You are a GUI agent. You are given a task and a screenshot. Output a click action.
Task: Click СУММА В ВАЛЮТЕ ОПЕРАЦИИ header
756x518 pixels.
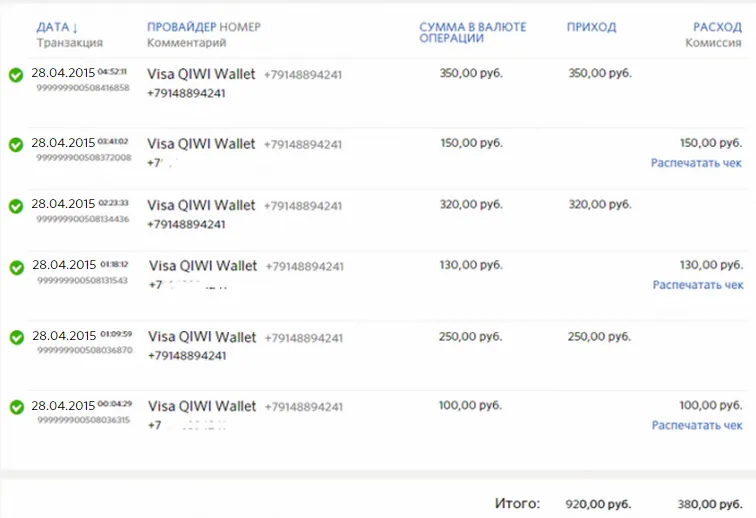[472, 32]
